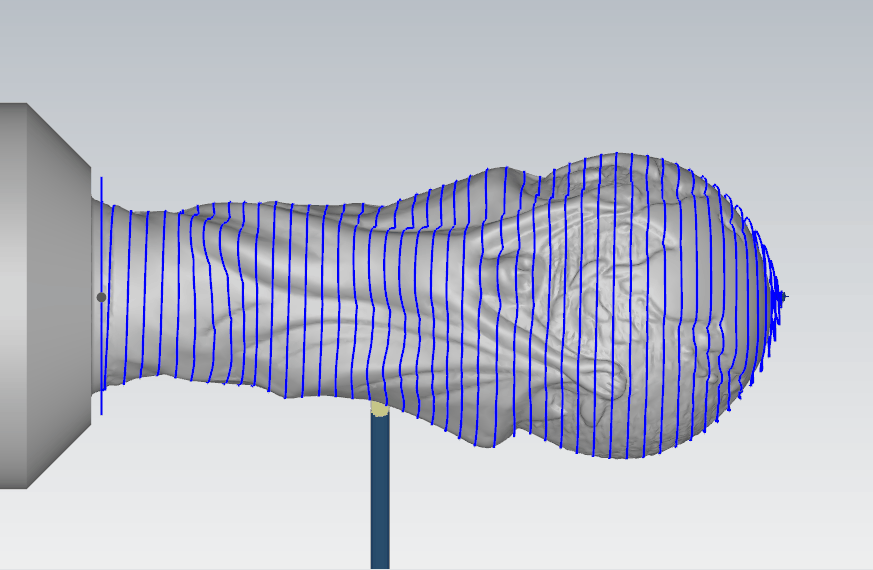Select the leftmost tall blue toolpath line

101,250
